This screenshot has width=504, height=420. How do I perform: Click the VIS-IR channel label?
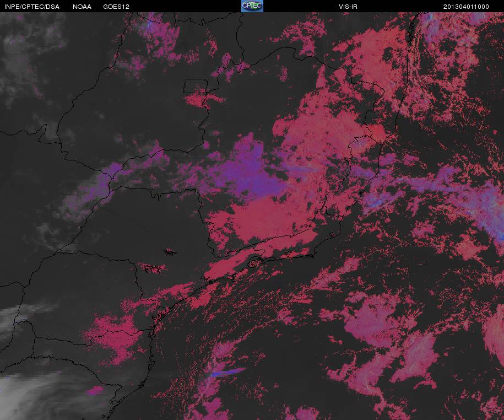point(348,7)
